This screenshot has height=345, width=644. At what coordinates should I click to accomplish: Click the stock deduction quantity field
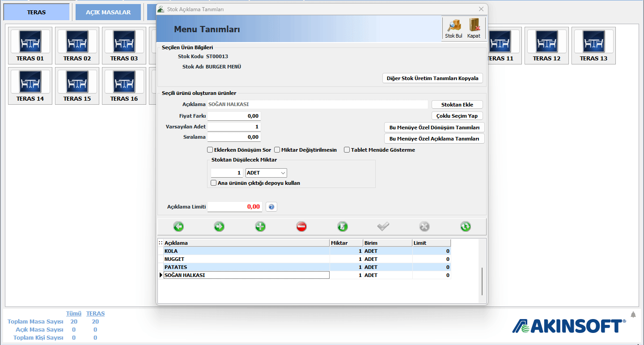[x=227, y=173]
